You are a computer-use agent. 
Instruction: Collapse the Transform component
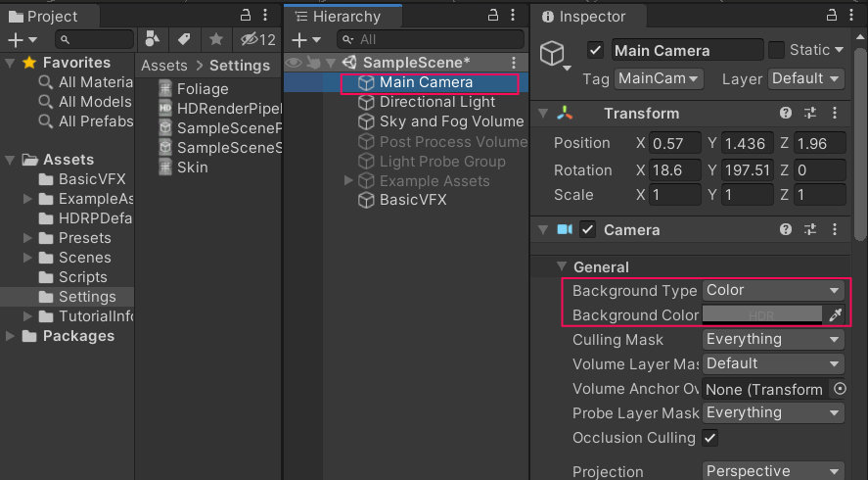pos(544,113)
